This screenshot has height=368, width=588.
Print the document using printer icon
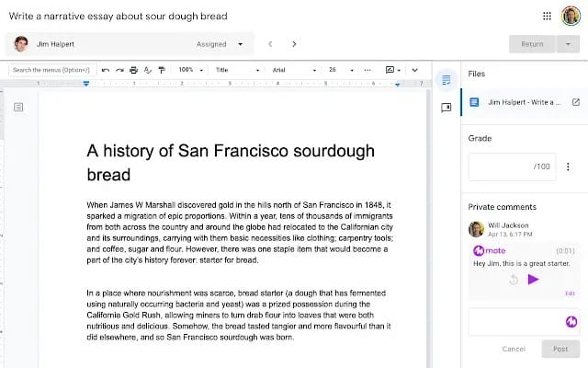pyautogui.click(x=133, y=70)
